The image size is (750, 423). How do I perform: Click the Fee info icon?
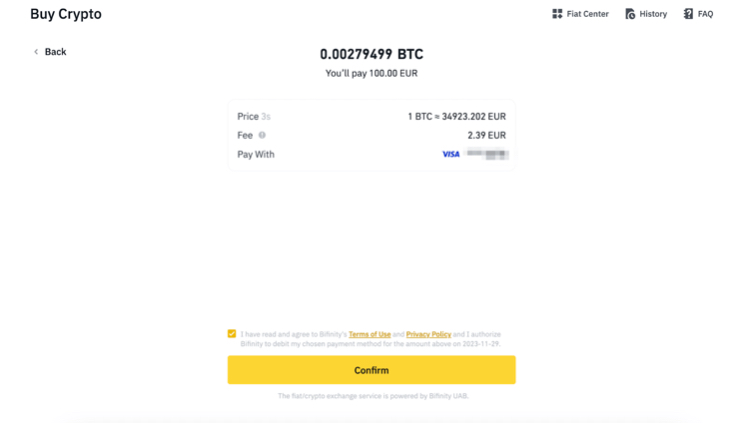pos(262,135)
